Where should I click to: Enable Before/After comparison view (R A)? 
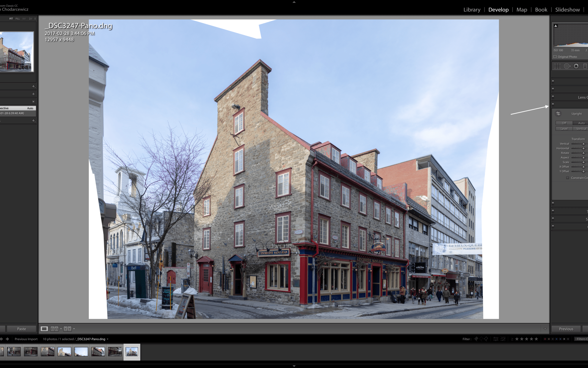click(x=54, y=329)
